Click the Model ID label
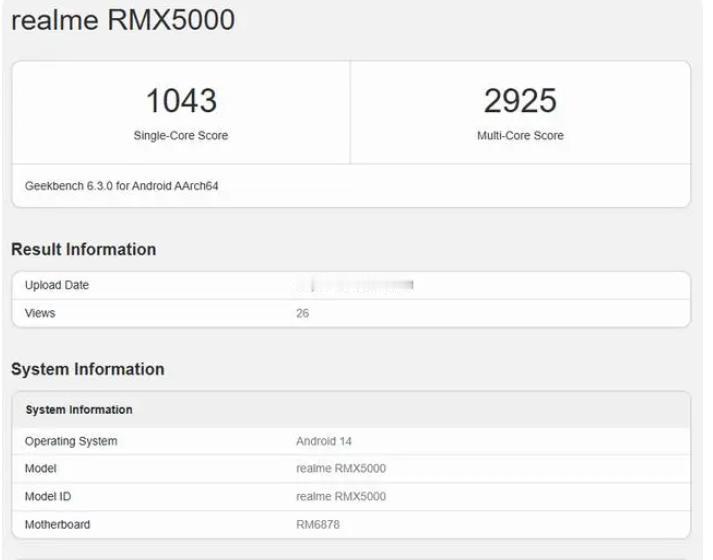The height and width of the screenshot is (560, 713). click(48, 496)
